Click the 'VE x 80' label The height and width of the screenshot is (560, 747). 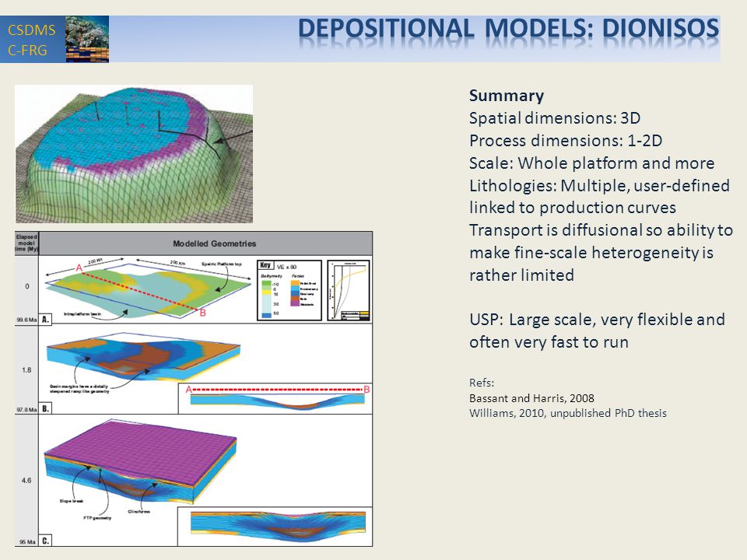[287, 267]
